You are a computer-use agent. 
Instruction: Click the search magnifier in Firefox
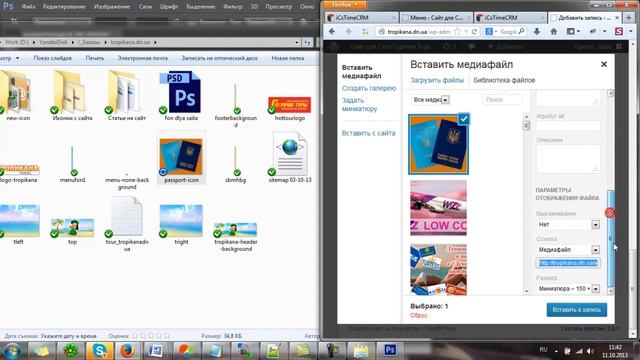[x=521, y=31]
